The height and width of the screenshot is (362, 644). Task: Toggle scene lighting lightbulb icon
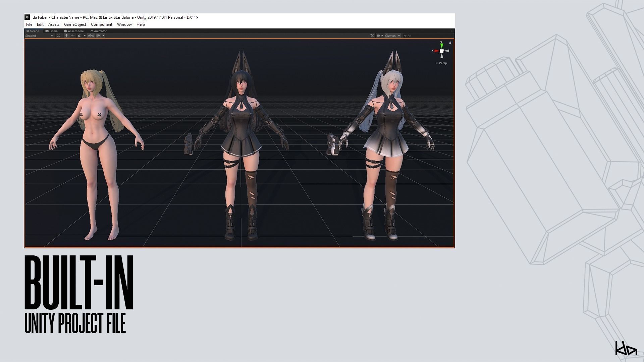tap(66, 36)
